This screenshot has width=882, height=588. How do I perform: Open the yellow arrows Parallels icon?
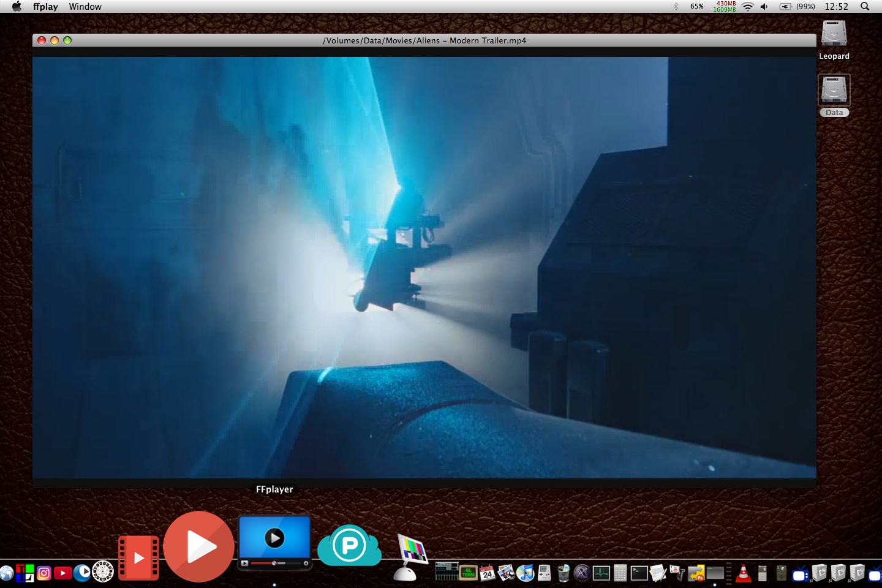click(696, 573)
